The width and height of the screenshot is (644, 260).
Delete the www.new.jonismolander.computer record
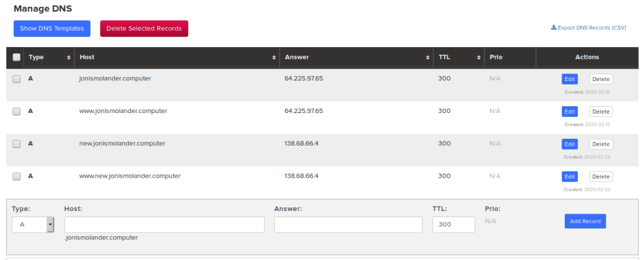pyautogui.click(x=601, y=177)
